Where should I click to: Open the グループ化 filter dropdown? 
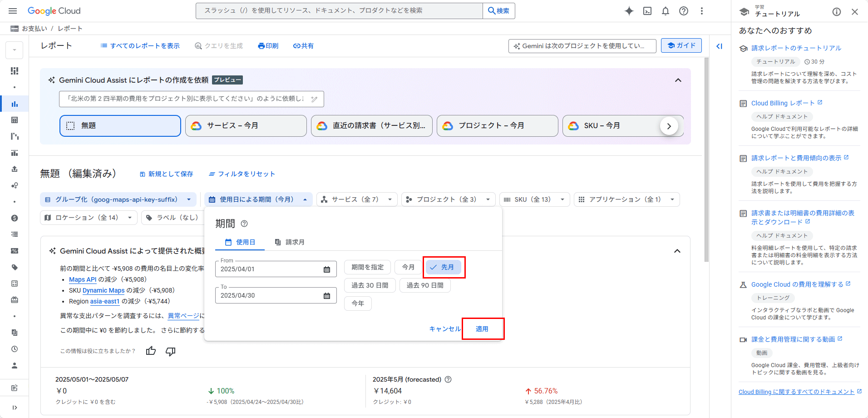(118, 199)
